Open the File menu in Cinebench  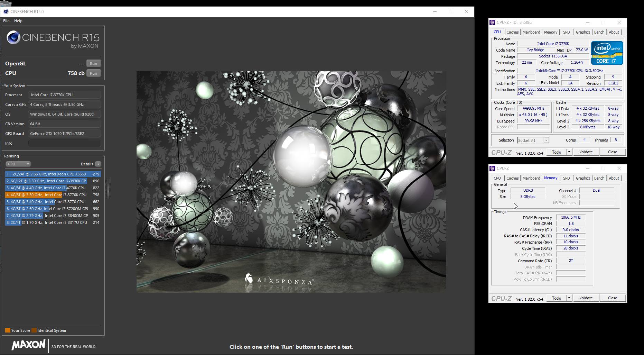point(6,21)
